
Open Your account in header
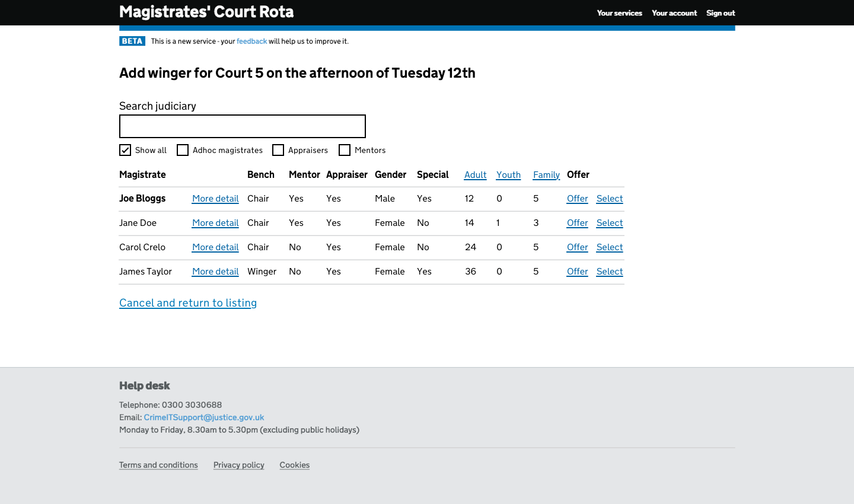pyautogui.click(x=674, y=13)
